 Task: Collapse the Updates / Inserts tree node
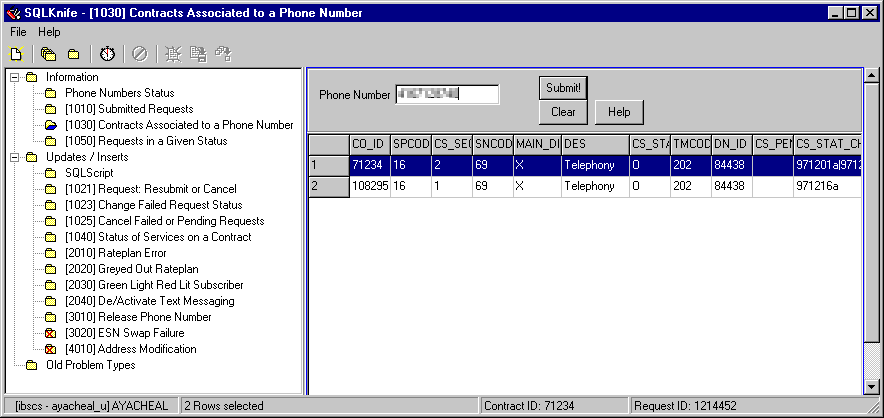click(x=14, y=157)
